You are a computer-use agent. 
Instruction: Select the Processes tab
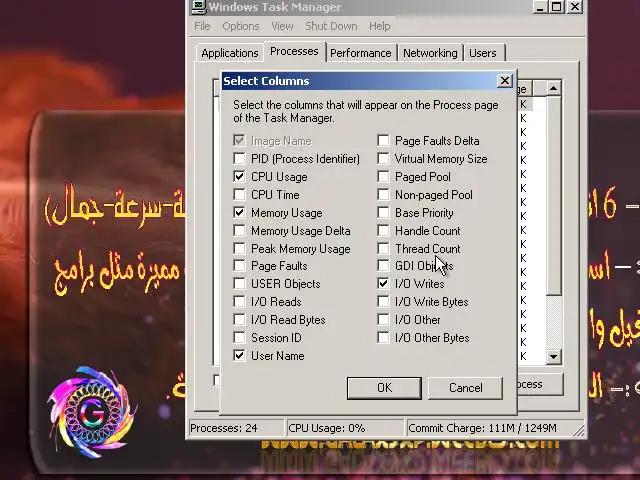(294, 51)
